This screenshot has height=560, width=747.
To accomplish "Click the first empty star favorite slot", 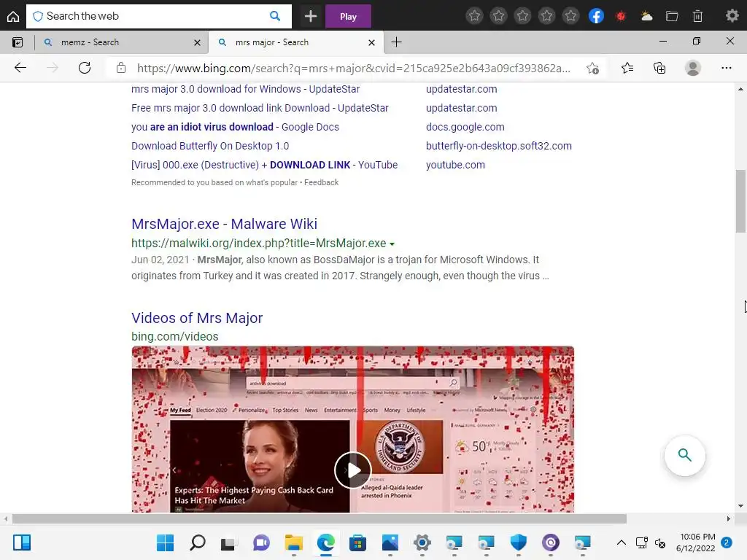I will 474,16.
